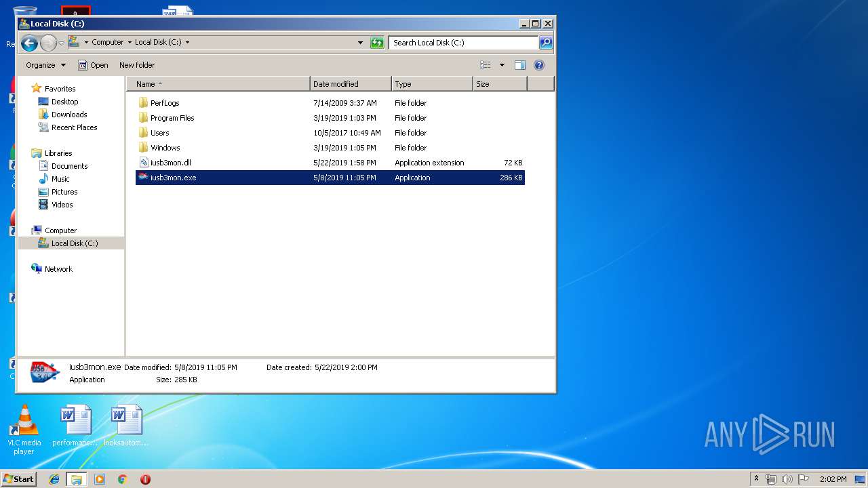Click the Start button
This screenshot has height=488, width=868.
(19, 479)
